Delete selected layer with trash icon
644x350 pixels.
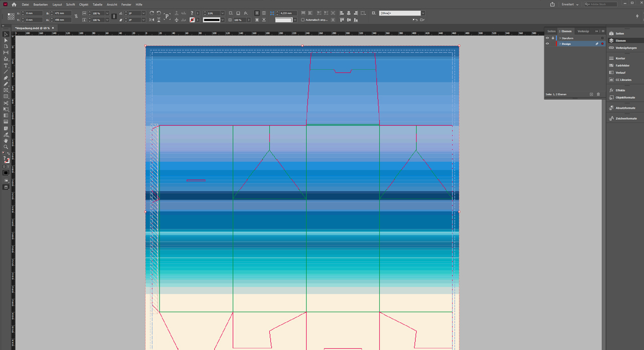(x=598, y=94)
